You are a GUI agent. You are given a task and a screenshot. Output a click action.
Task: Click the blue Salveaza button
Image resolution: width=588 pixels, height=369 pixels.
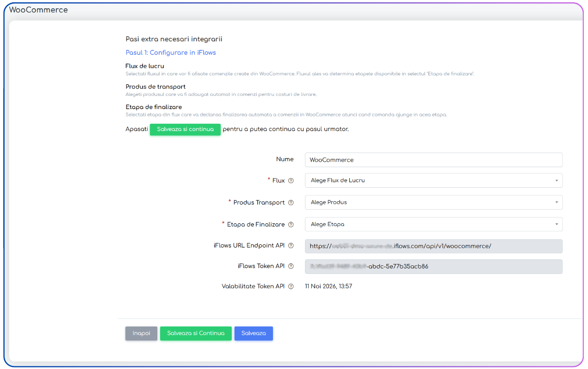(253, 333)
